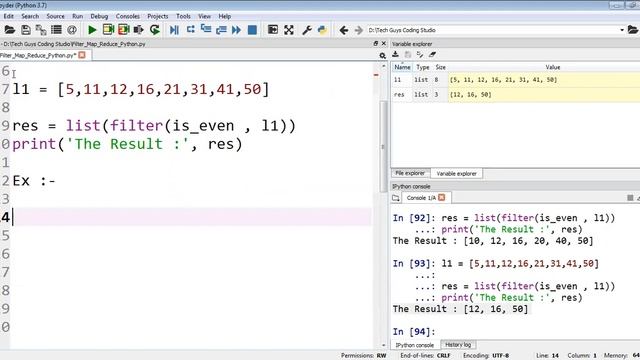Image resolution: width=640 pixels, height=360 pixels.
Task: Expand the working directory dropdown
Action: [622, 30]
